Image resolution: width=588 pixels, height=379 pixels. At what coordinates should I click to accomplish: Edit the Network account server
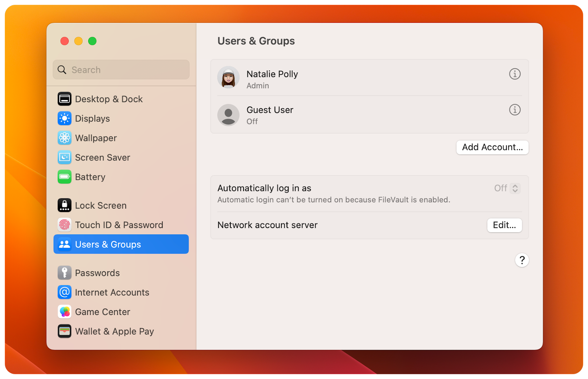pos(504,225)
